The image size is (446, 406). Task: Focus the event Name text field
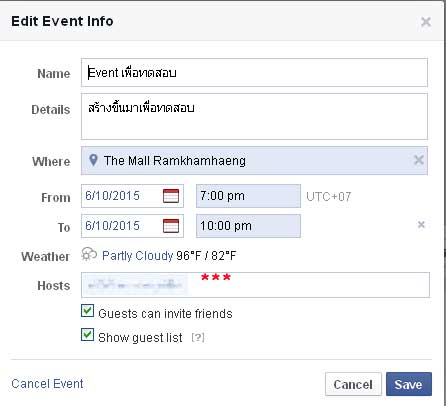tap(254, 73)
